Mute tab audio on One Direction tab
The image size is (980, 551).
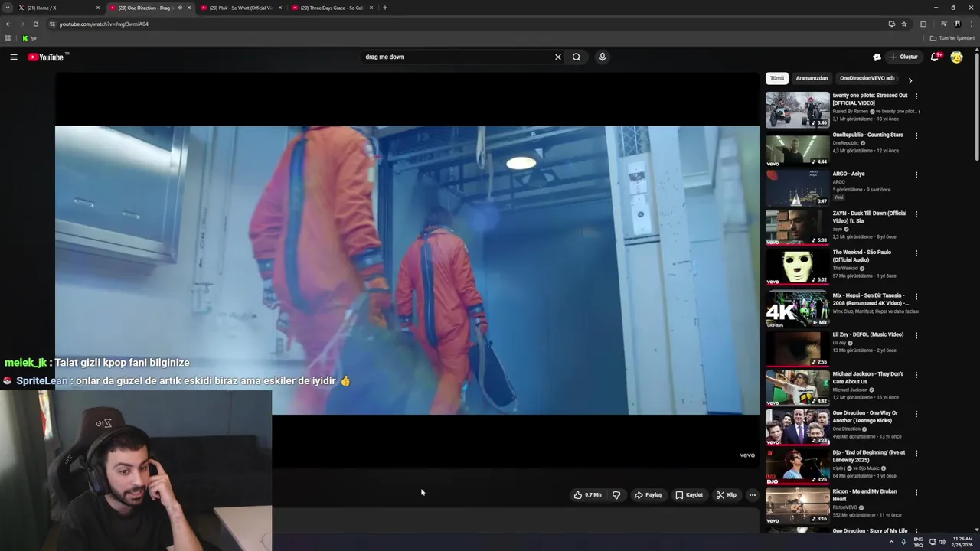tap(180, 8)
